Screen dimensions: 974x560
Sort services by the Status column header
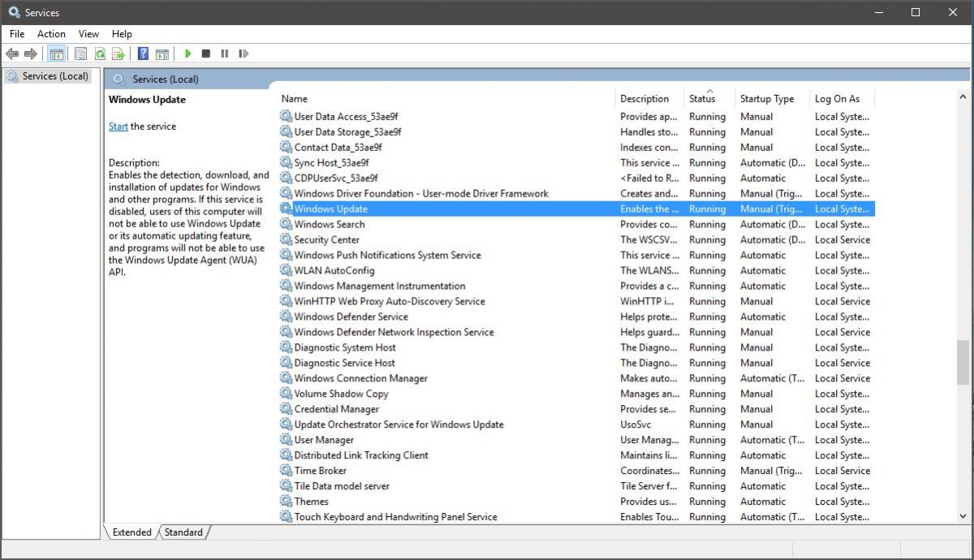(704, 98)
